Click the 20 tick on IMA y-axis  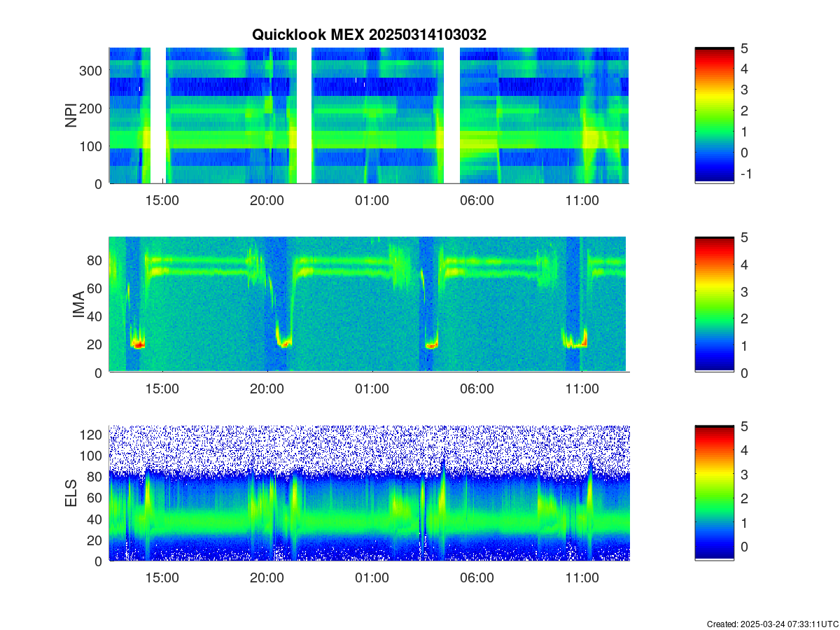tap(95, 344)
